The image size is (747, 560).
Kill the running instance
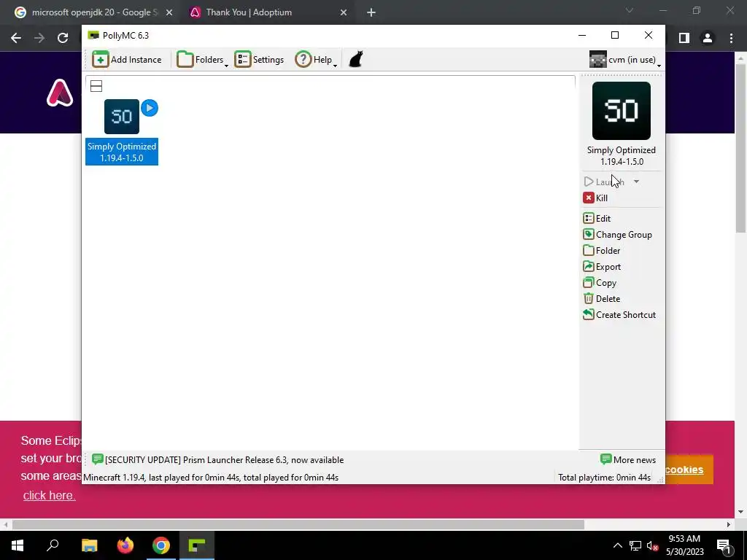click(595, 198)
